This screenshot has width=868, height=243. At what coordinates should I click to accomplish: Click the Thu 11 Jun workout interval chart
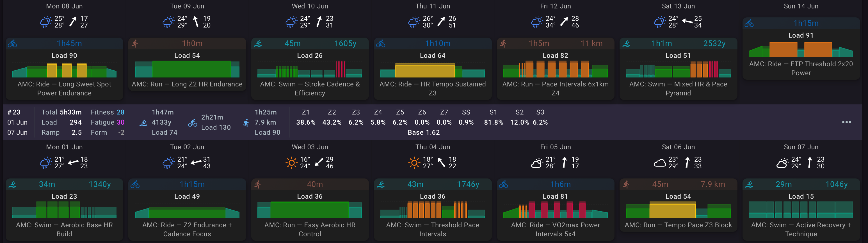point(433,70)
